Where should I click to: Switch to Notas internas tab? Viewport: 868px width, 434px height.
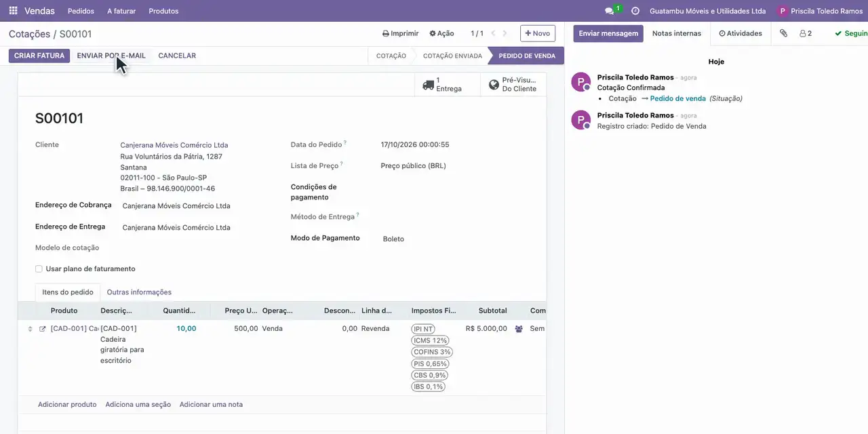coord(677,33)
